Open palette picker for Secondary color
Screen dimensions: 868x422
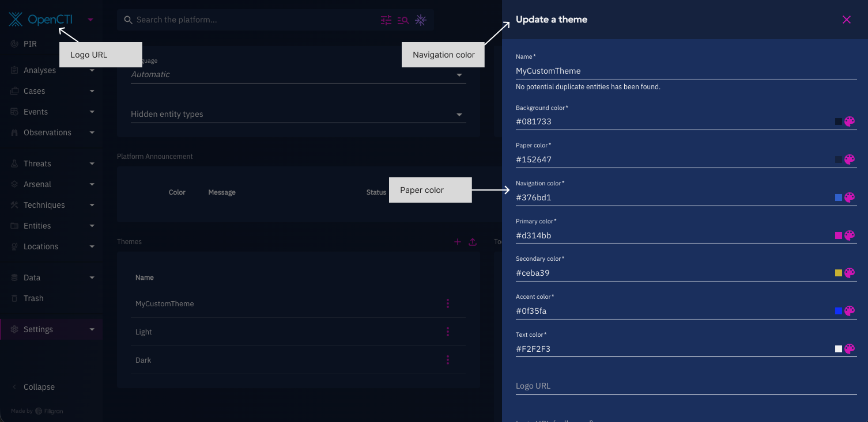[x=850, y=273]
